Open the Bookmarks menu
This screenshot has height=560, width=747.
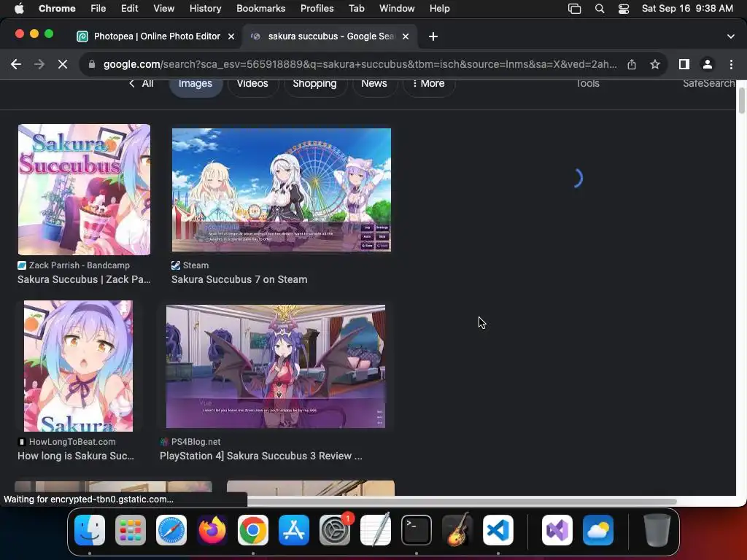[260, 9]
